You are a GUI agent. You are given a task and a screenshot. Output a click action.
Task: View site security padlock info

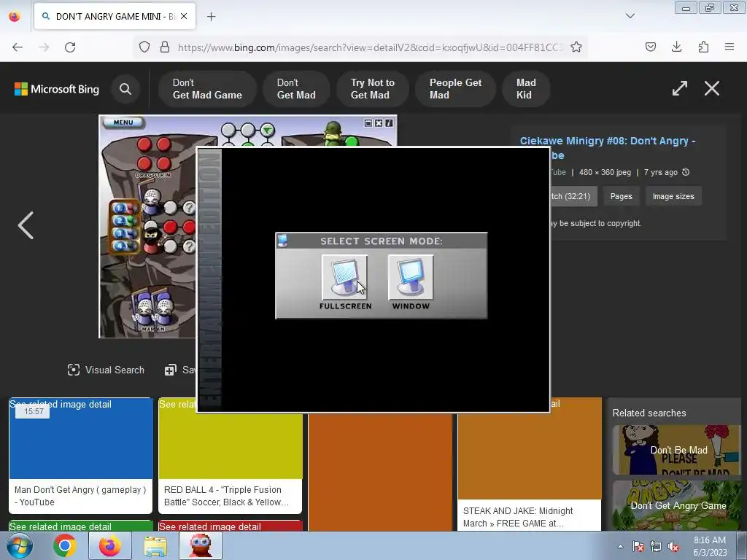click(165, 47)
